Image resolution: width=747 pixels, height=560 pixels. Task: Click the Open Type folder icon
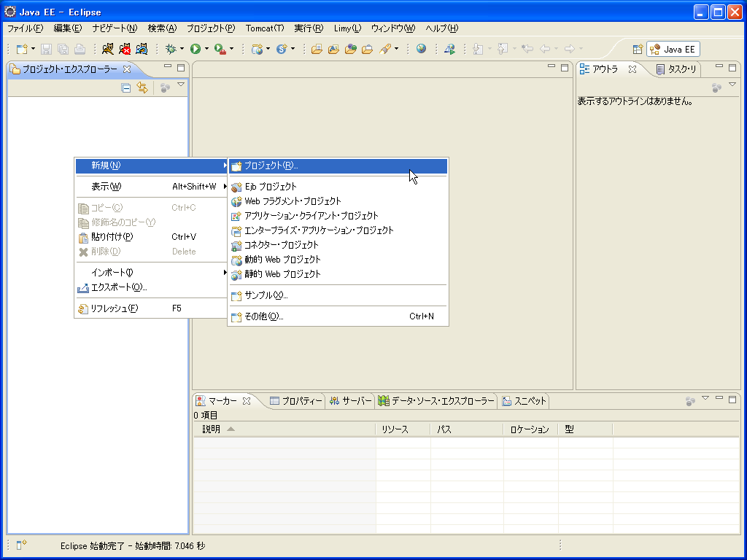point(317,49)
